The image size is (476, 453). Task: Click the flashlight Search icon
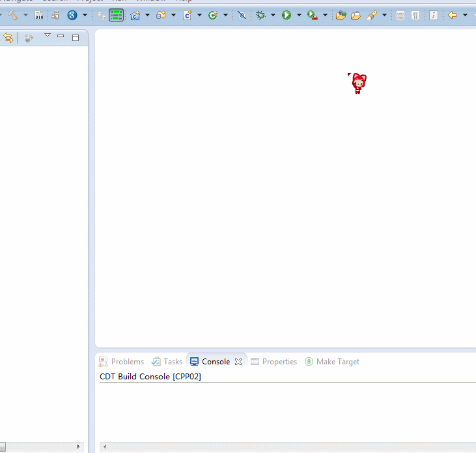point(372,15)
